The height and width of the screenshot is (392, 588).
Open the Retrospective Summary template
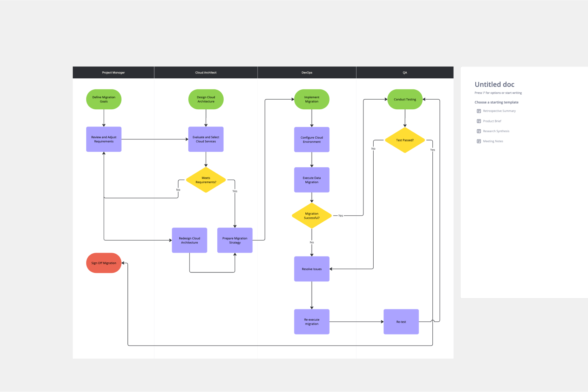pos(499,111)
